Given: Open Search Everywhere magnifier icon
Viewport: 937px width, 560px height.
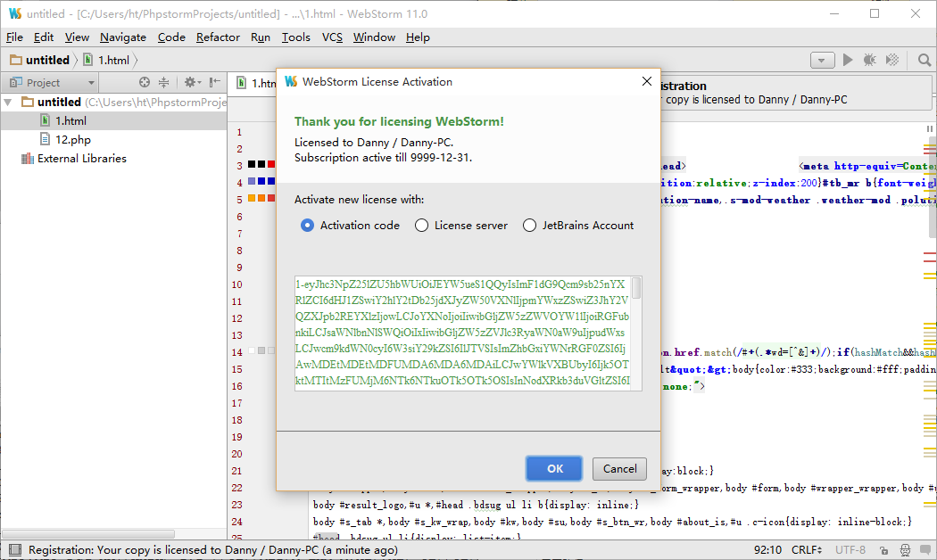Looking at the screenshot, I should [925, 60].
